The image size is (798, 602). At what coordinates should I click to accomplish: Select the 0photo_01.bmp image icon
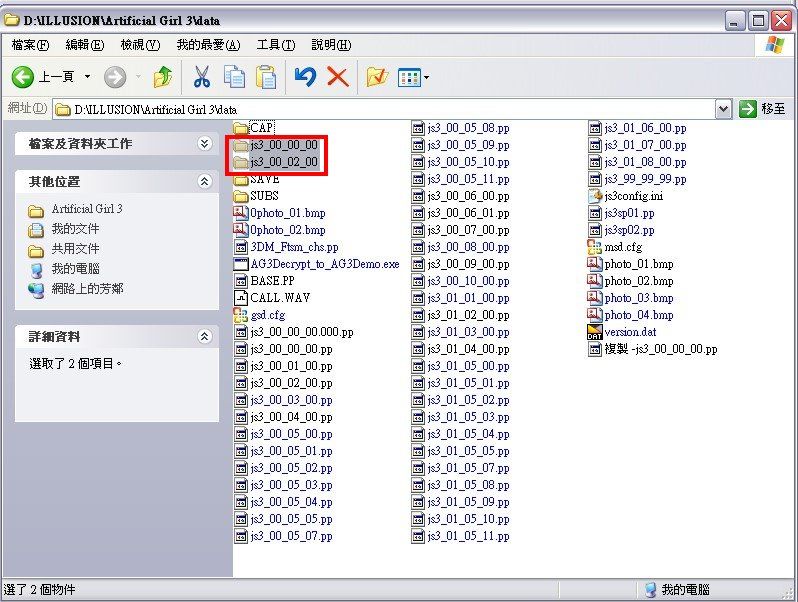[241, 213]
